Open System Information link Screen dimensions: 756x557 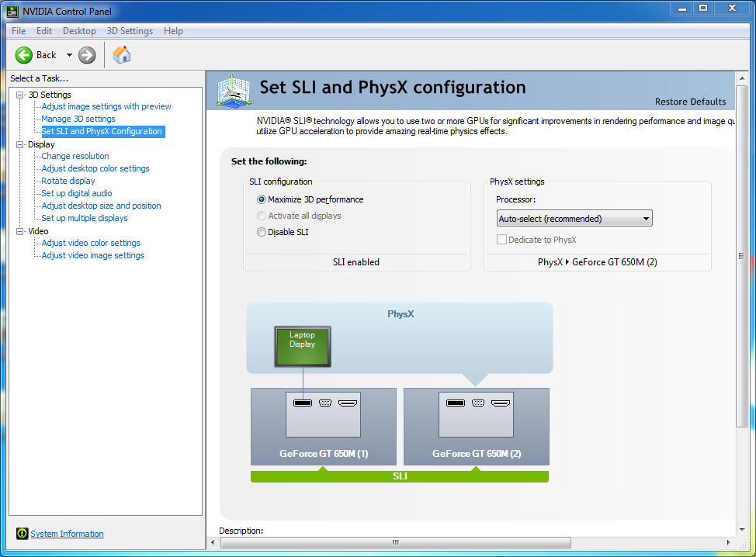(x=67, y=534)
